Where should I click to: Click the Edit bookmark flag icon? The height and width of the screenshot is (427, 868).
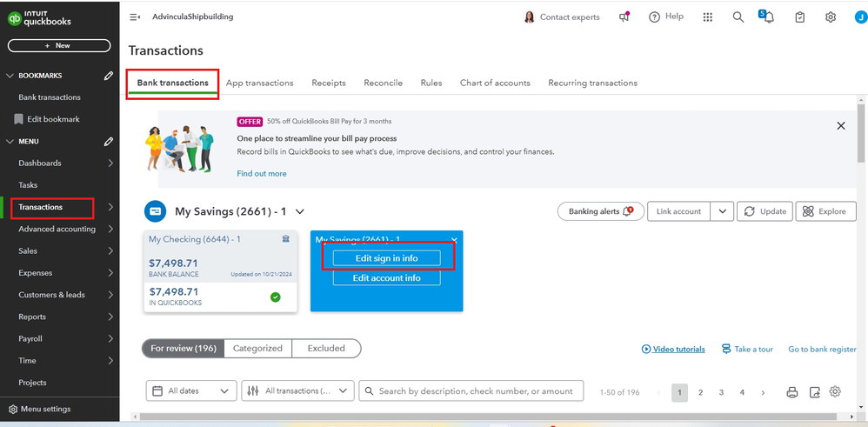pos(18,119)
